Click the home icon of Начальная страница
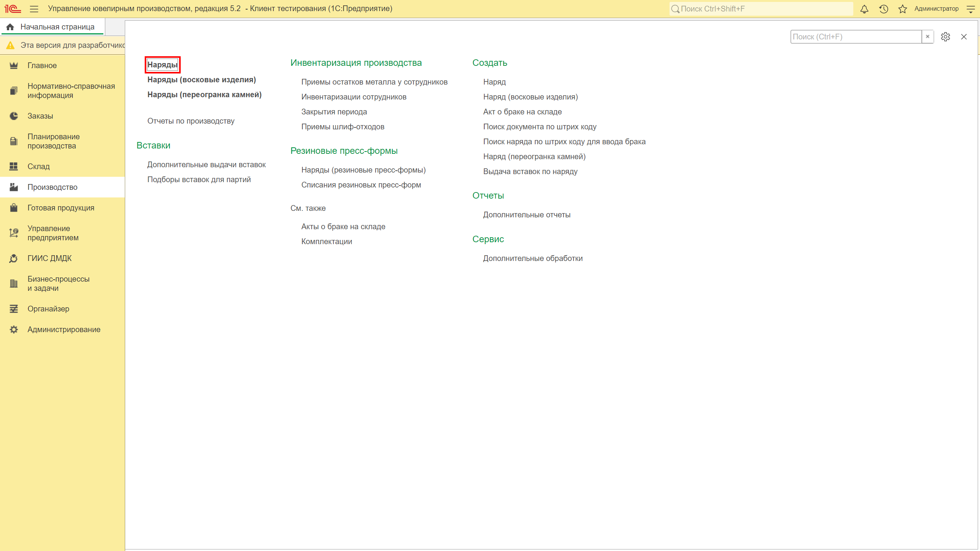 [10, 27]
